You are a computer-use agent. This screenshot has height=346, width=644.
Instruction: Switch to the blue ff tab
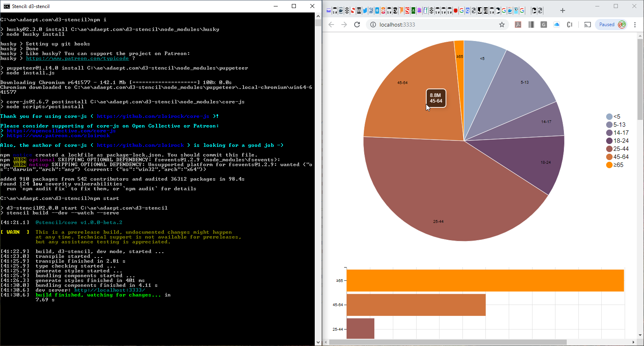click(x=425, y=10)
